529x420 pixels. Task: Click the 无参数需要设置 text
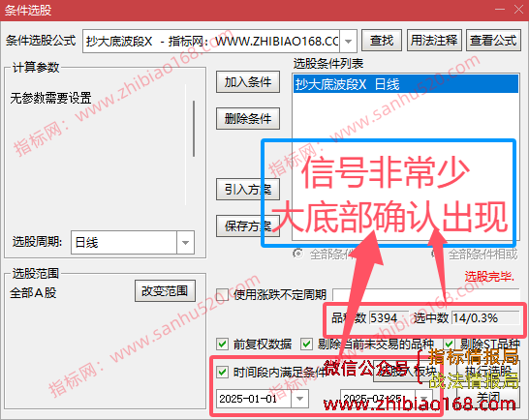[50, 98]
